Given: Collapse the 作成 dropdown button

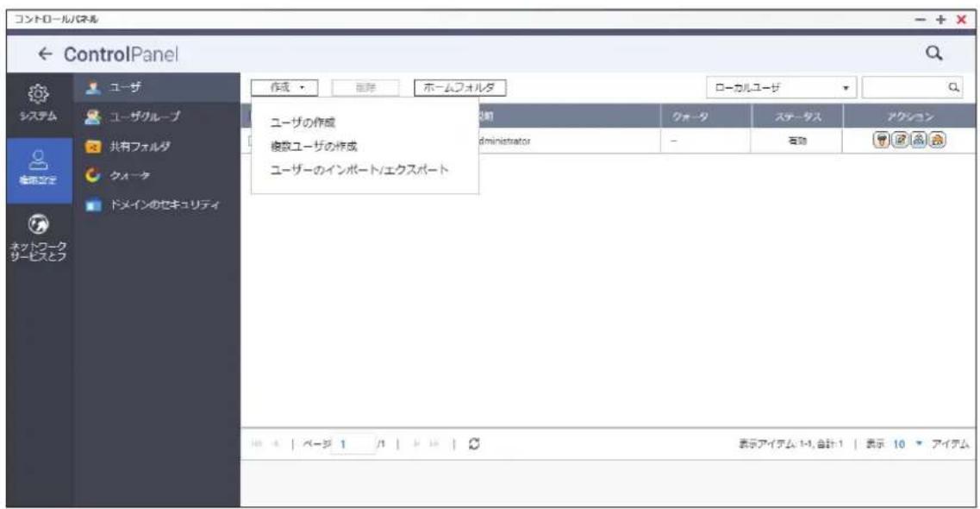Looking at the screenshot, I should 284,87.
